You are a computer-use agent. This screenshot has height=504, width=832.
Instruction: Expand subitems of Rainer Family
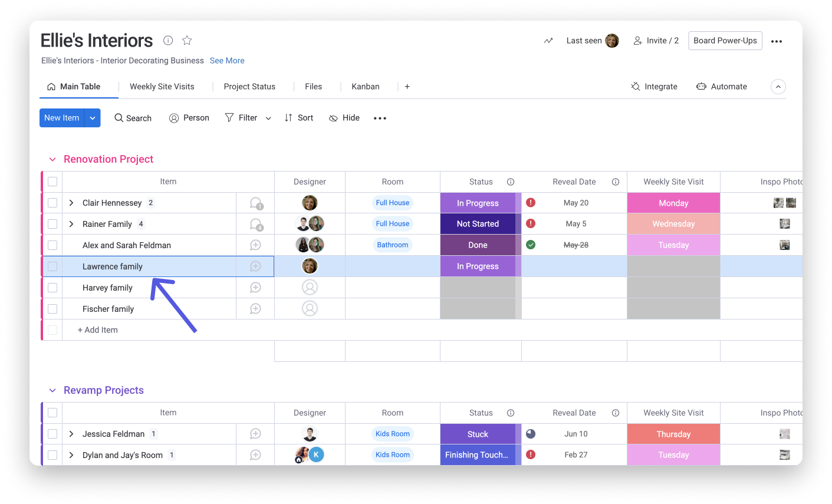[71, 224]
